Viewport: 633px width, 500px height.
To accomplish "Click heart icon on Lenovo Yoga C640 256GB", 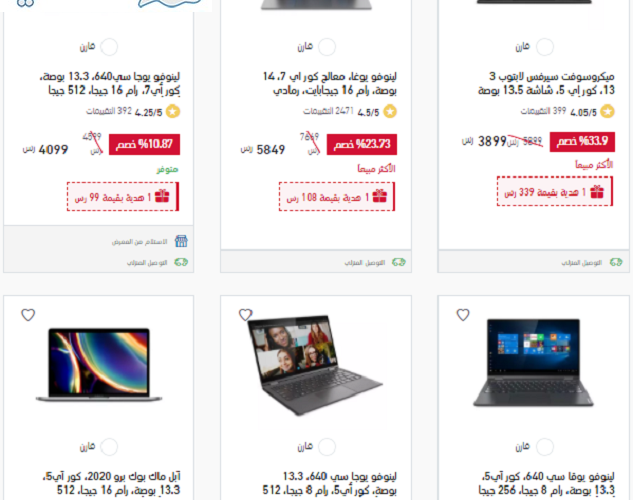I will 463,315.
